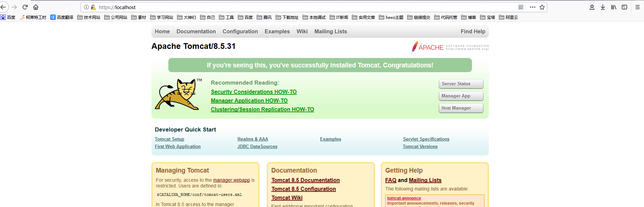The image size is (644, 207).
Task: Open the First Web Application link
Action: click(178, 146)
